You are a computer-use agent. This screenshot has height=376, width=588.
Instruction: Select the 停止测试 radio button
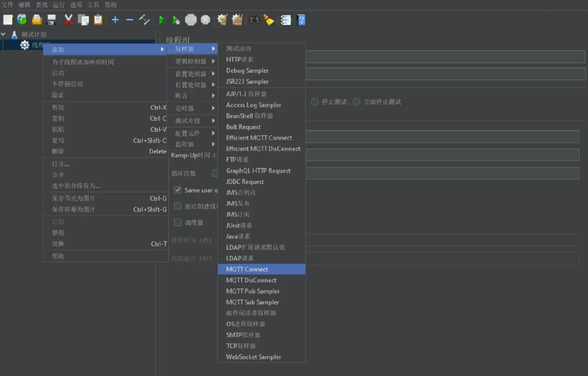(x=315, y=102)
